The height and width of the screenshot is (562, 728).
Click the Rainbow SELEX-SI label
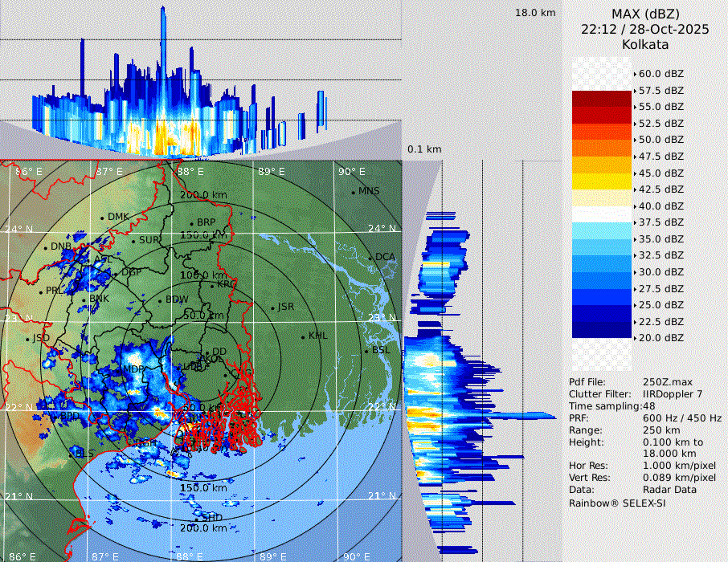pyautogui.click(x=617, y=503)
